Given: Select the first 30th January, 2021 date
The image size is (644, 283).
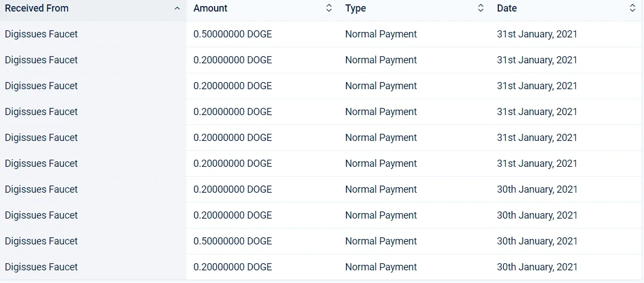Looking at the screenshot, I should (x=537, y=189).
